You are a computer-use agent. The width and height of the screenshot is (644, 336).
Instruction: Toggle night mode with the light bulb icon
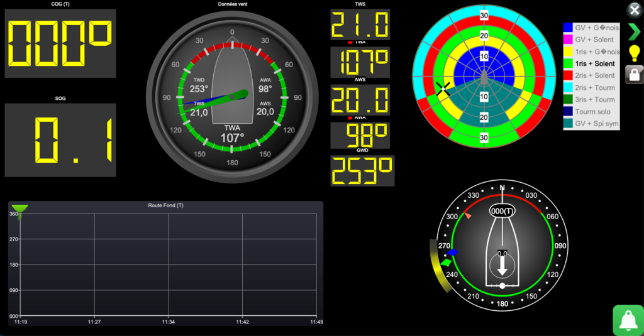(635, 53)
